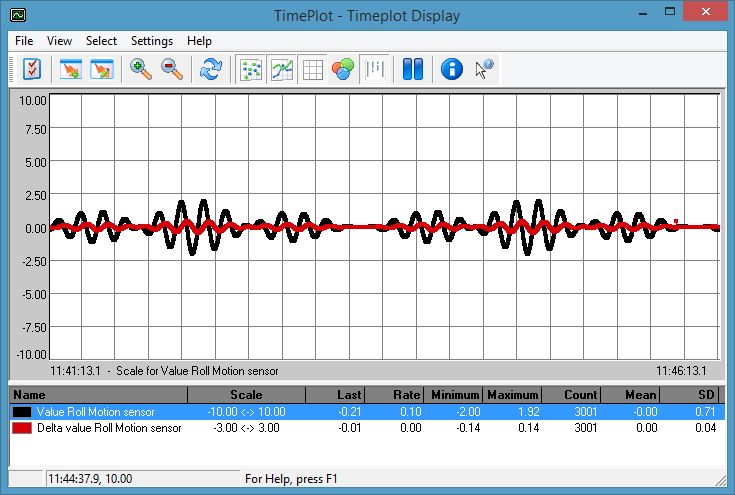Toggle the vertical tick marks button
Image resolution: width=735 pixels, height=495 pixels.
[x=374, y=69]
